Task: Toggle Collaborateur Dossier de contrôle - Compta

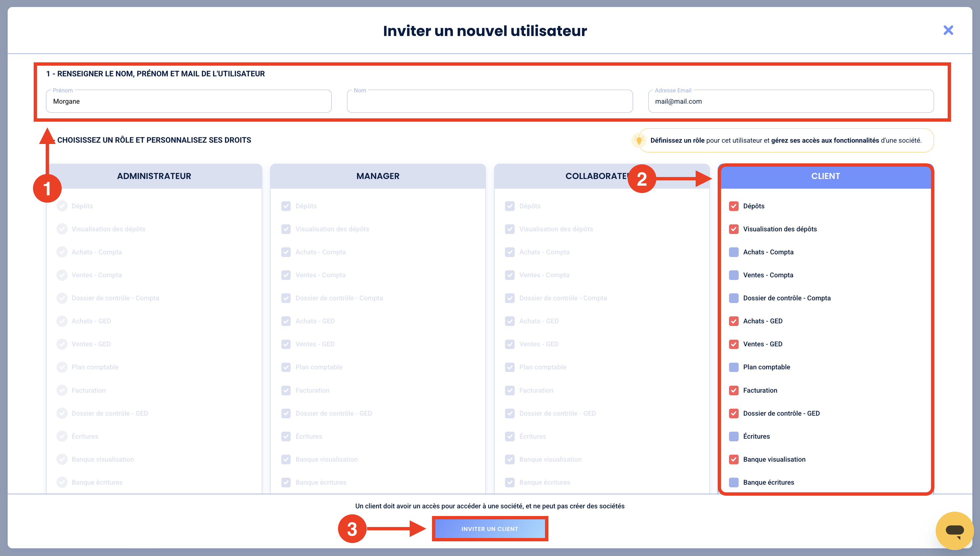Action: (x=510, y=298)
